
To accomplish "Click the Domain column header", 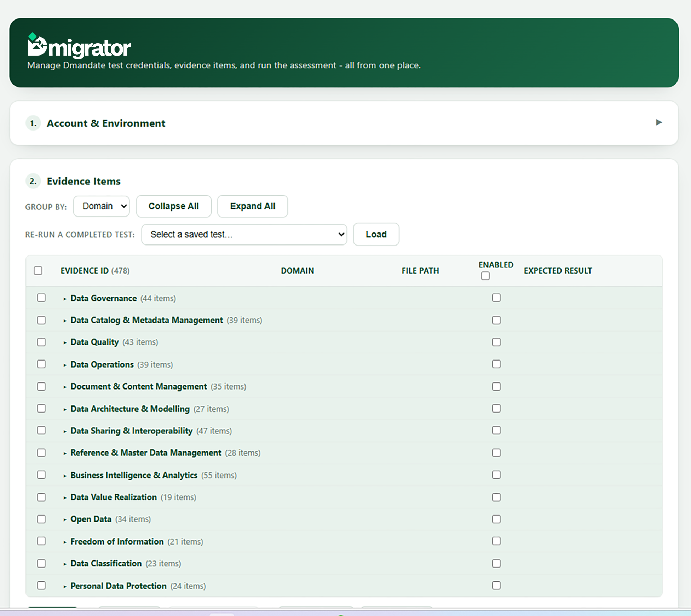I will [x=297, y=271].
